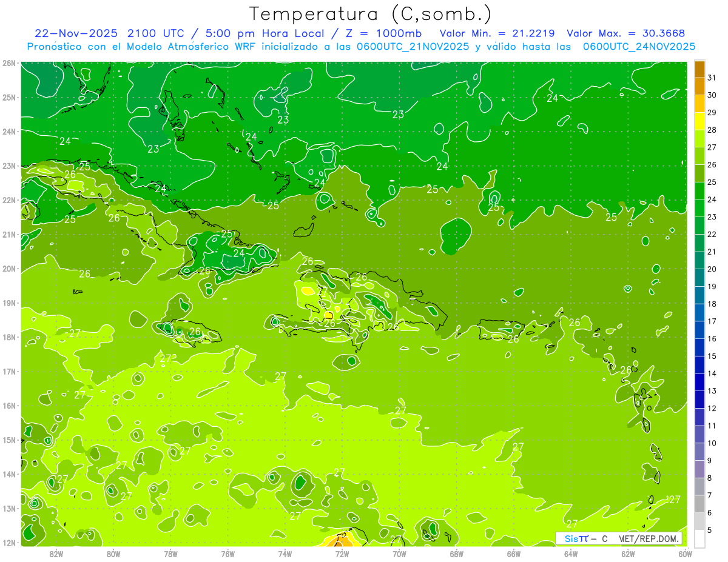Click the valid-until time "0600UTC_24NOV2025"
728x562 pixels.
(639, 47)
